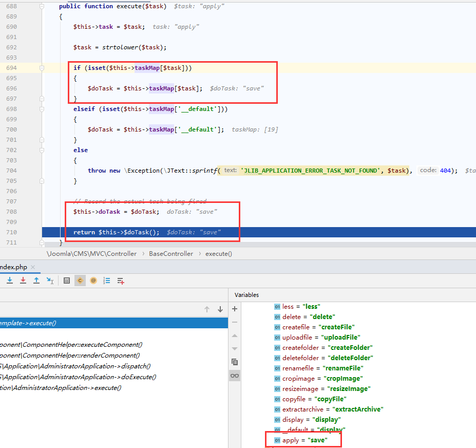This screenshot has height=448, width=476.
Task: Toggle the glasses show-watches icon
Action: click(235, 376)
